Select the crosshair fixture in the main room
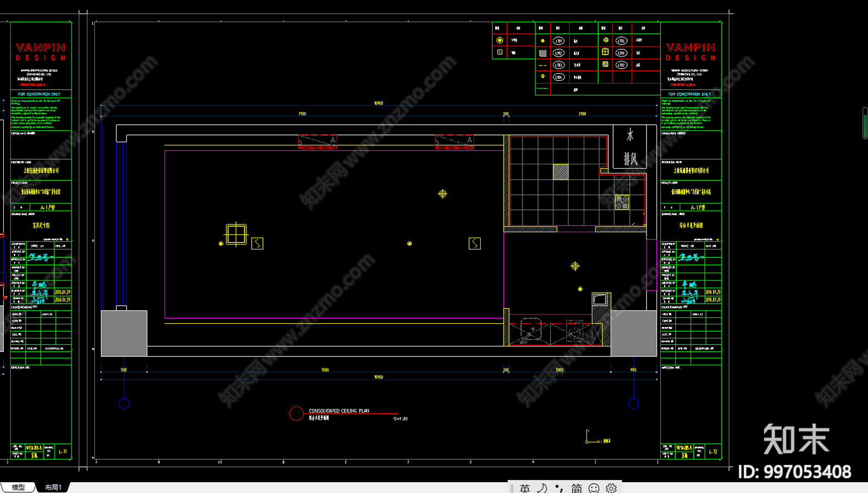This screenshot has height=493, width=868. pyautogui.click(x=443, y=194)
